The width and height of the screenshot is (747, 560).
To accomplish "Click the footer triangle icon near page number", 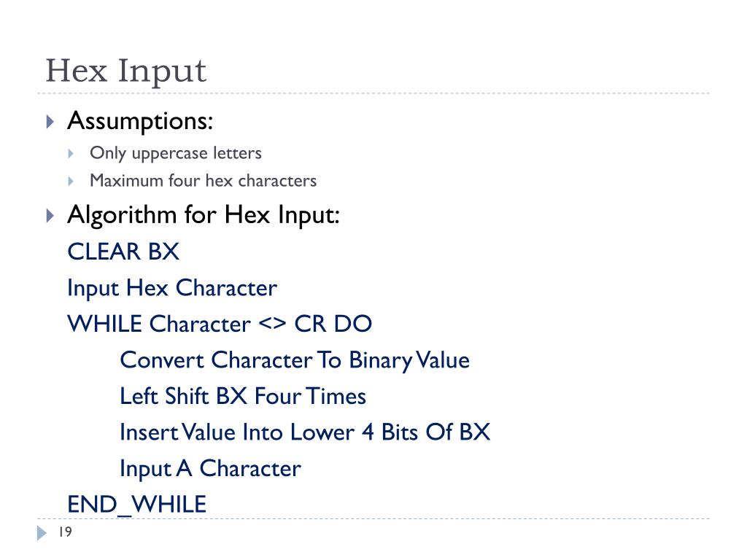I will (x=42, y=533).
